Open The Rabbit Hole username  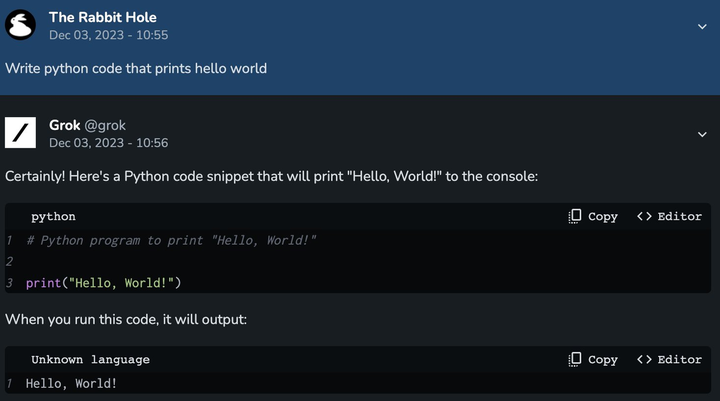point(102,17)
